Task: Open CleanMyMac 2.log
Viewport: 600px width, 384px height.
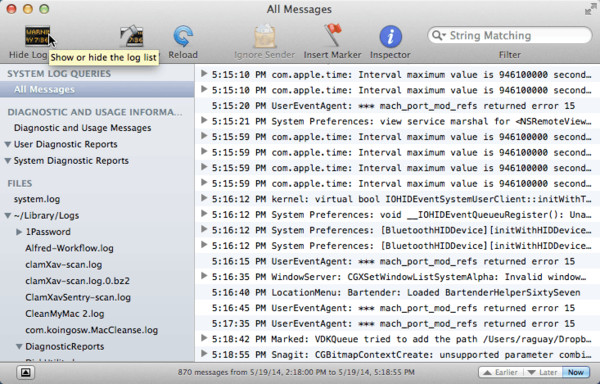Action: pyautogui.click(x=65, y=314)
